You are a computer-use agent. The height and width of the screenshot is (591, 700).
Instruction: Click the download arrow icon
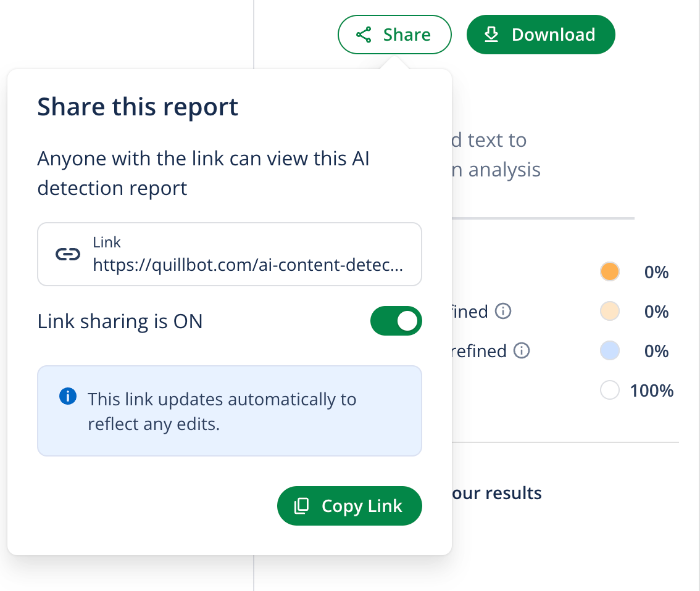point(491,35)
